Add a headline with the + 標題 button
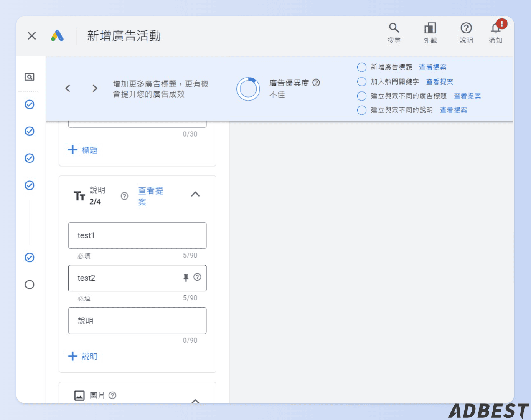The height and width of the screenshot is (420, 531). pos(82,149)
